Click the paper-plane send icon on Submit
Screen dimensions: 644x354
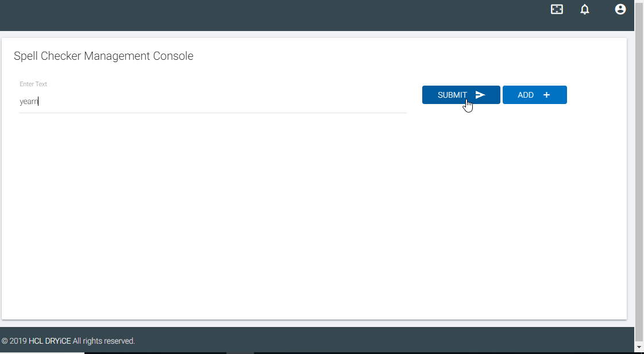point(480,95)
